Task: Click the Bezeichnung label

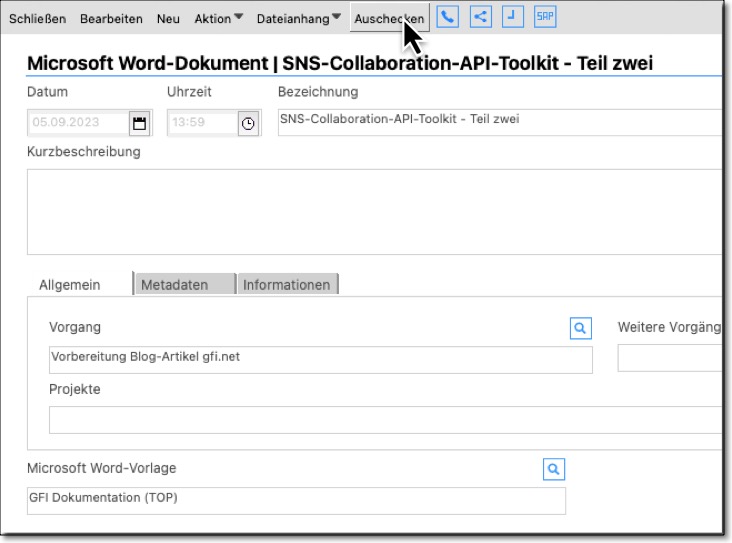Action: [x=318, y=92]
